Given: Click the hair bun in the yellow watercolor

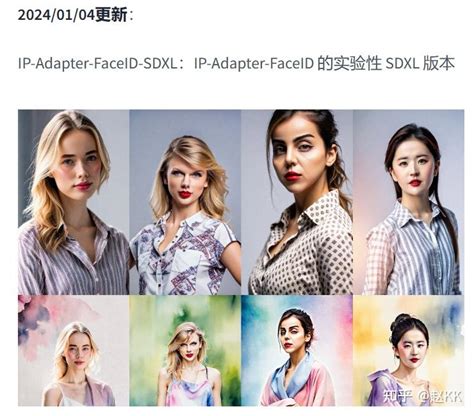Looking at the screenshot, I should pyautogui.click(x=402, y=320).
